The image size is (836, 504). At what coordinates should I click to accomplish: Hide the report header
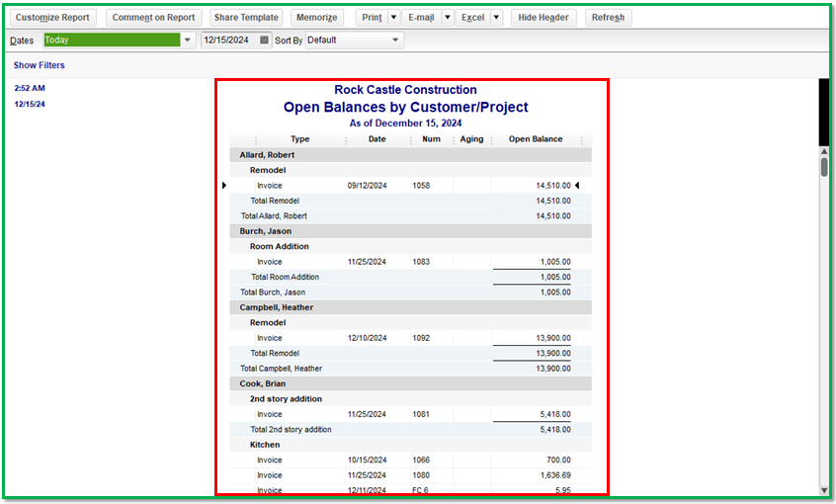[x=543, y=18]
